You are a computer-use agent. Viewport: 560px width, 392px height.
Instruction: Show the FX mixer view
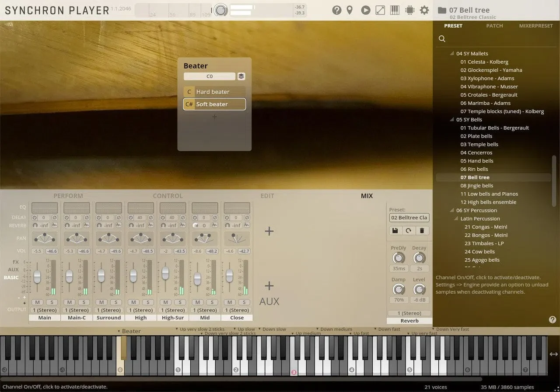(x=16, y=262)
